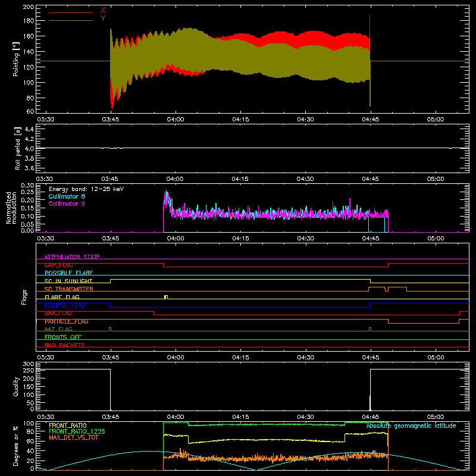Click the 'AAZ_FLAG' label

tap(58, 329)
